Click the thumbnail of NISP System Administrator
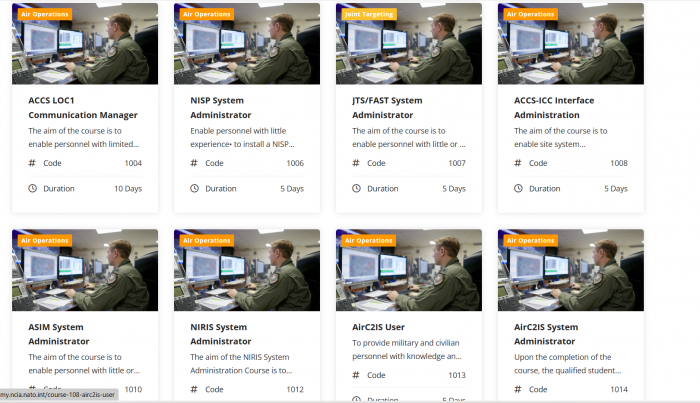This screenshot has height=403, width=700. (x=247, y=44)
